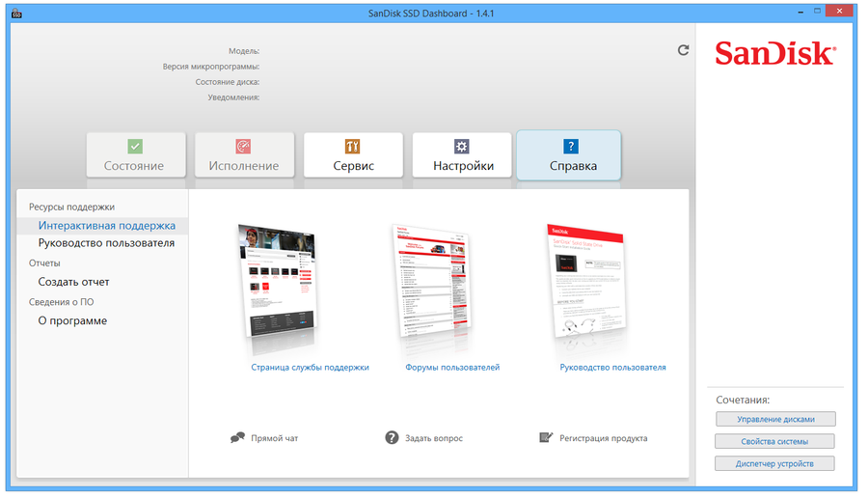
Task: Switch to the Исполнение tab
Action: tap(244, 154)
